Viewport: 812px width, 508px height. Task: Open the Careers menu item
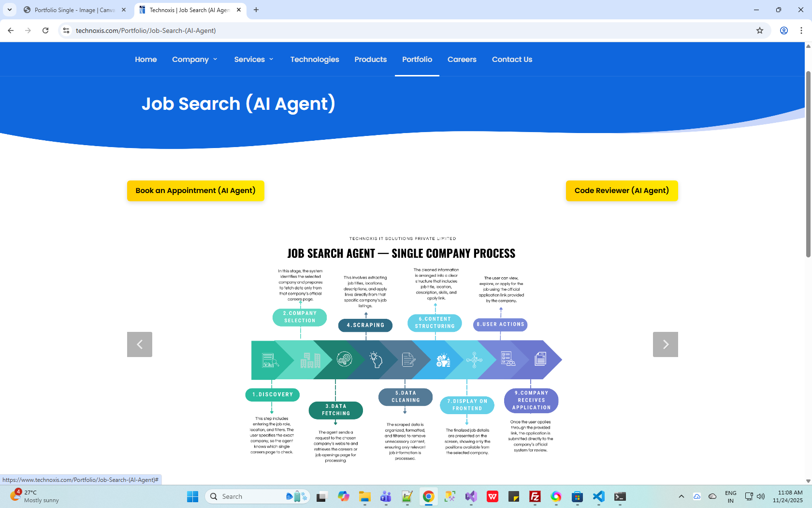pyautogui.click(x=462, y=60)
